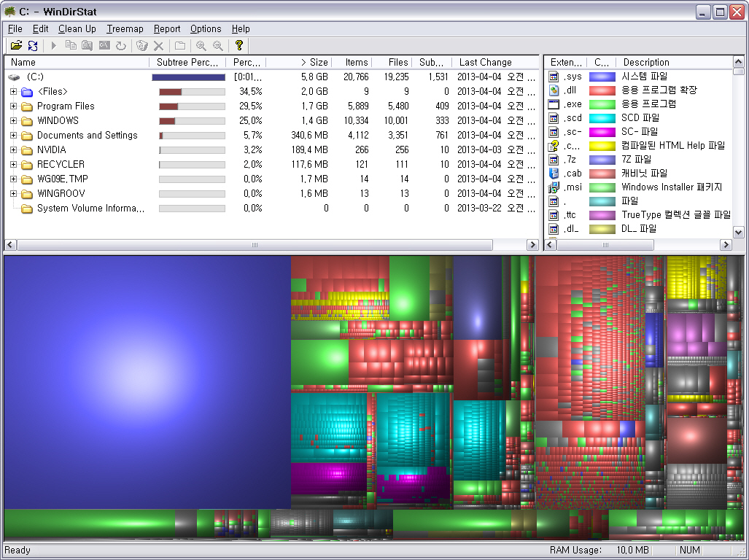Click the .cab cabinet file icon

coord(553,174)
